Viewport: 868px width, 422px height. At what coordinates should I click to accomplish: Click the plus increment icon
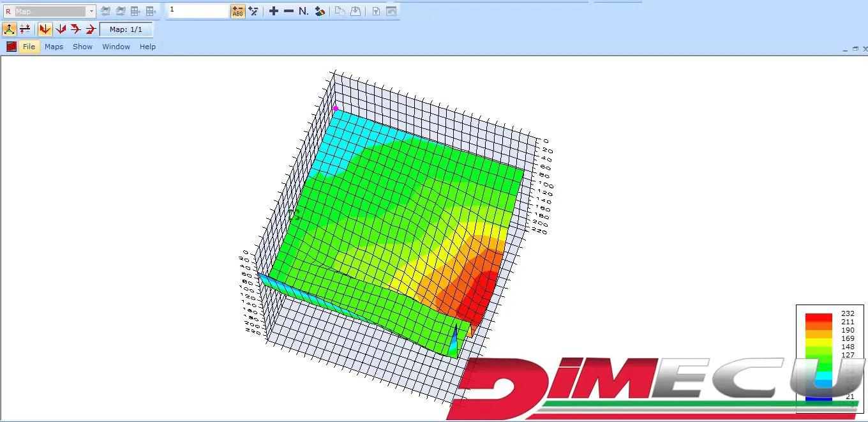pos(274,11)
